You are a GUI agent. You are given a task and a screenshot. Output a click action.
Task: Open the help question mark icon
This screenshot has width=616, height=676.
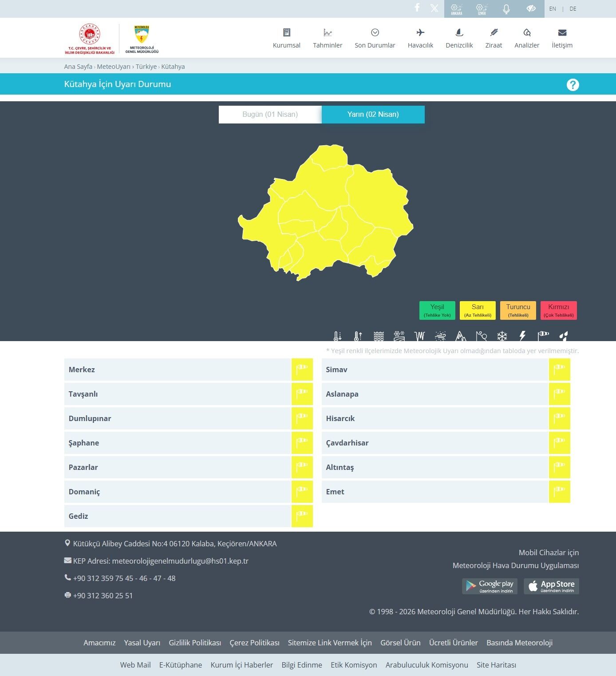click(573, 84)
